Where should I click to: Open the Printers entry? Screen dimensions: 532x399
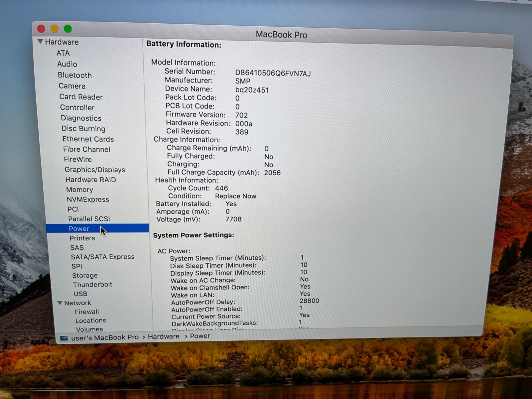[x=82, y=238]
